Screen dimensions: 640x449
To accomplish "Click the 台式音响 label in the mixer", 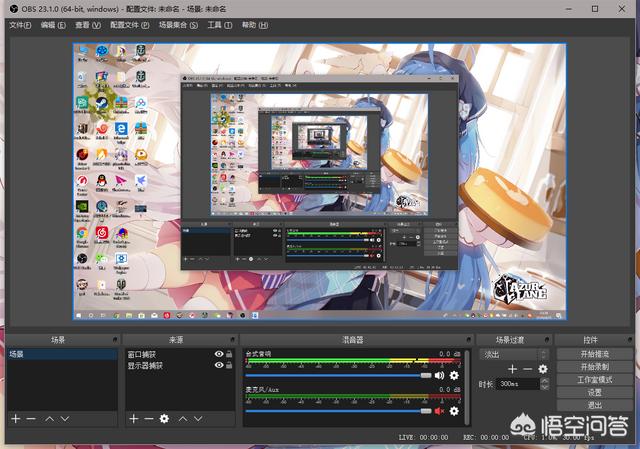I will pos(258,353).
